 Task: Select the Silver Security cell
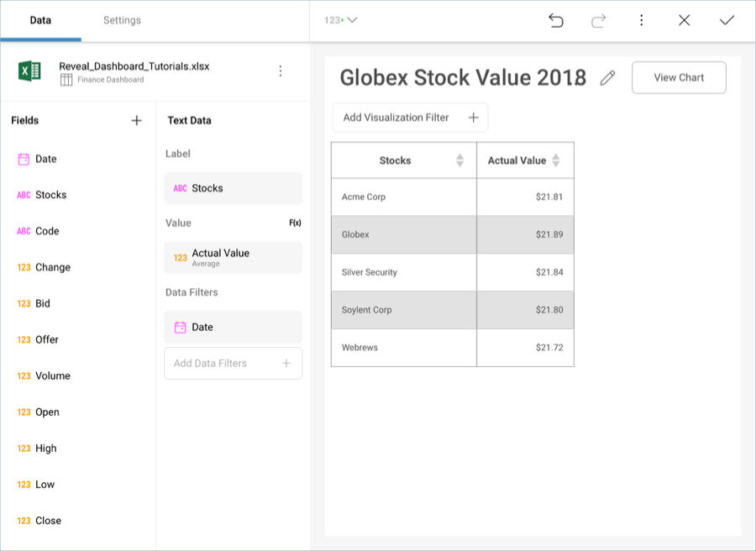tap(404, 272)
